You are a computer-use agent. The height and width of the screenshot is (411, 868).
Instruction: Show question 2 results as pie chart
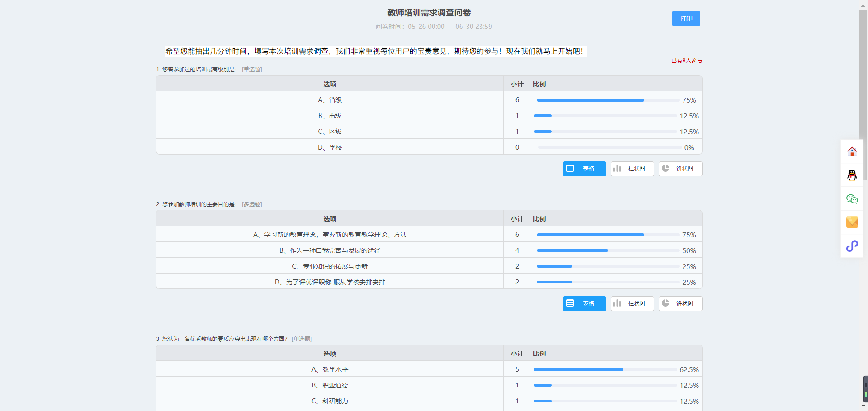click(680, 303)
